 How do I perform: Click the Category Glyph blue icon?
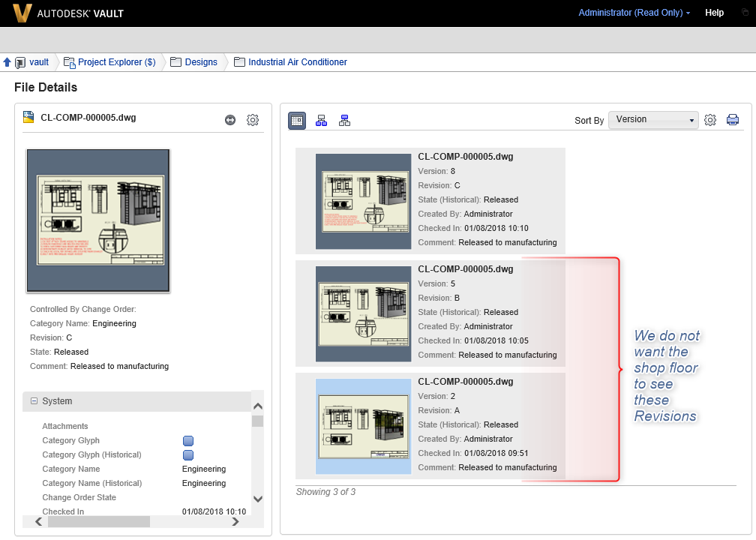[x=188, y=441]
